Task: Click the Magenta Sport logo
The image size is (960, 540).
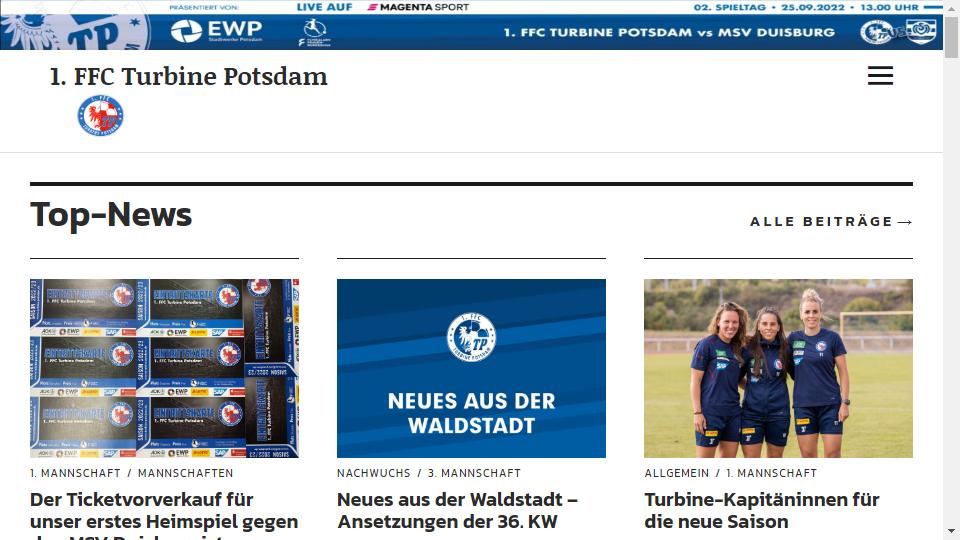Action: click(x=418, y=7)
